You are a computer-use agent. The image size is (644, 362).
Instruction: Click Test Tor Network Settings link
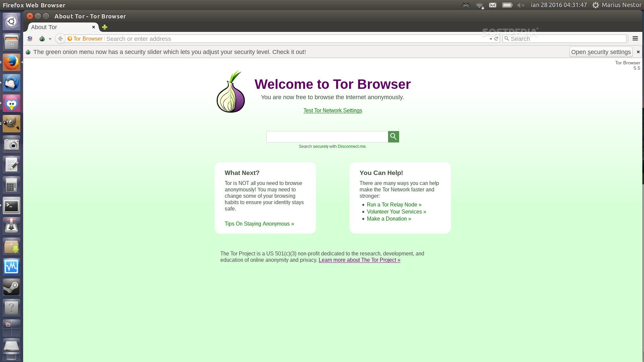coord(332,111)
